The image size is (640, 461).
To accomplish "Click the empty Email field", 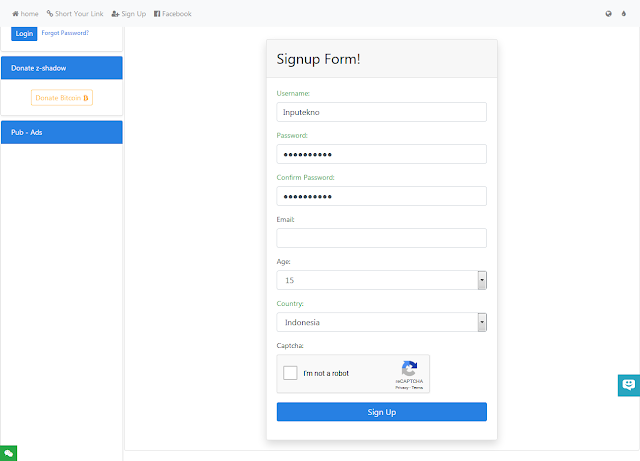I will (382, 238).
